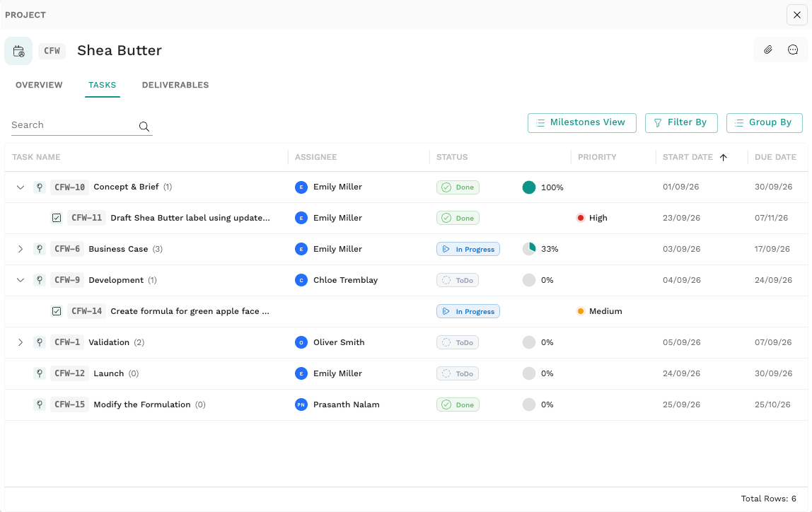Click the milestone pin icon for CFW-10
The height and width of the screenshot is (512, 812).
pyautogui.click(x=40, y=187)
